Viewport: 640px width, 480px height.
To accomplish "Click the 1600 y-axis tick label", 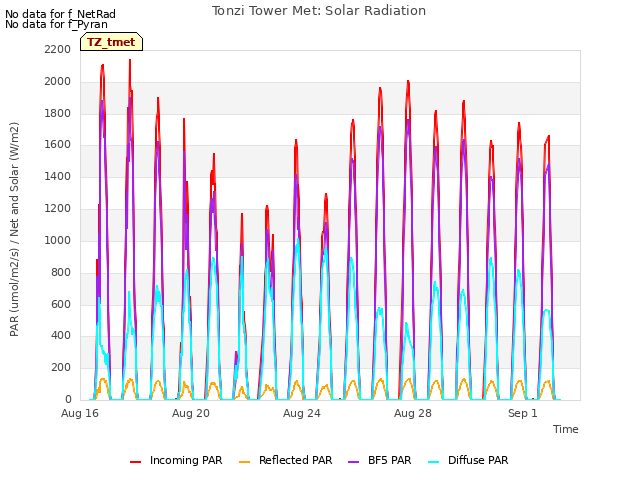I will click(x=58, y=145).
